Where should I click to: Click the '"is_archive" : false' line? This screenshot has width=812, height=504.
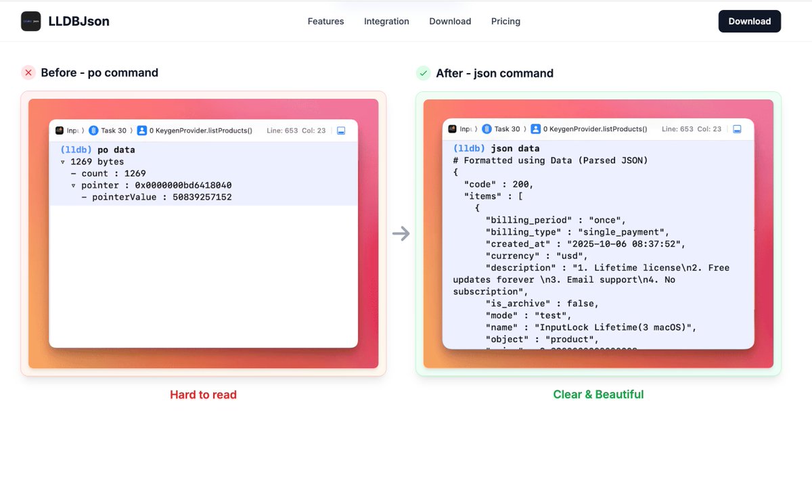tap(542, 304)
